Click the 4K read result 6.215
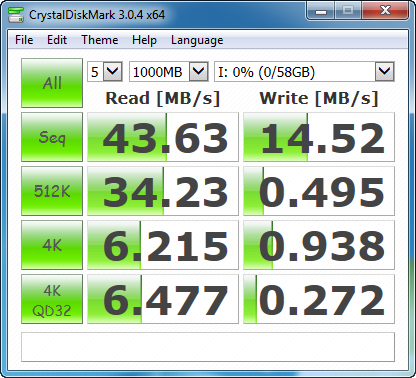The image size is (416, 378). (163, 245)
